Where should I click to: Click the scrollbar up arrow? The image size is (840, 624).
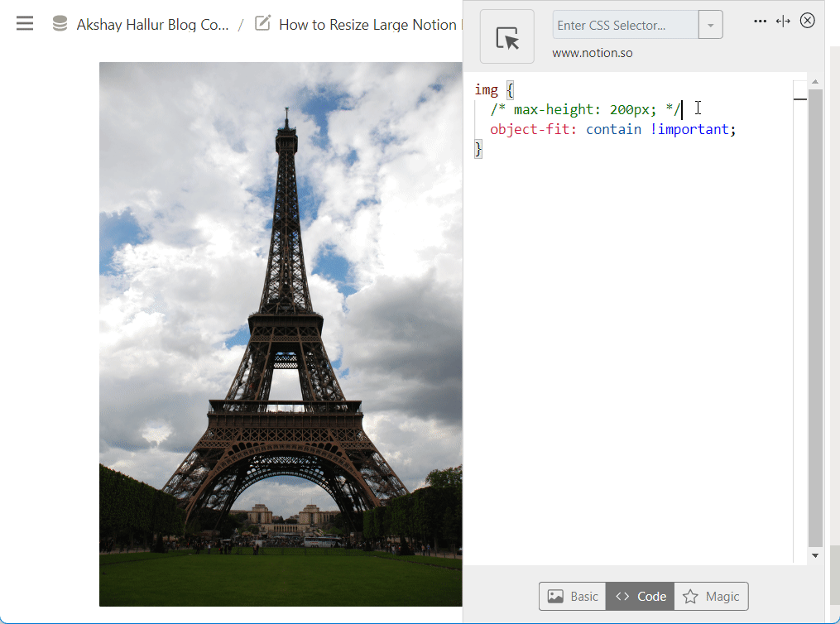pyautogui.click(x=814, y=80)
